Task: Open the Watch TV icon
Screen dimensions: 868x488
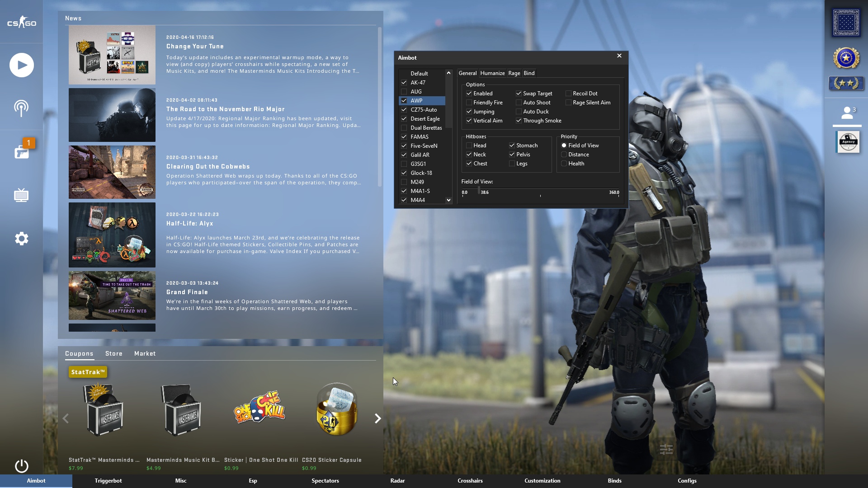Action: click(x=21, y=195)
